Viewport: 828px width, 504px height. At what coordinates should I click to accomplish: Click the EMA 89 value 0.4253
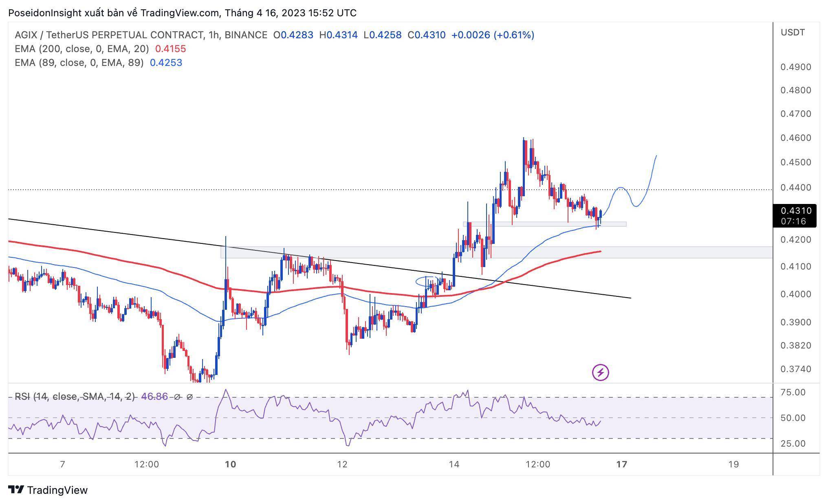click(x=166, y=63)
